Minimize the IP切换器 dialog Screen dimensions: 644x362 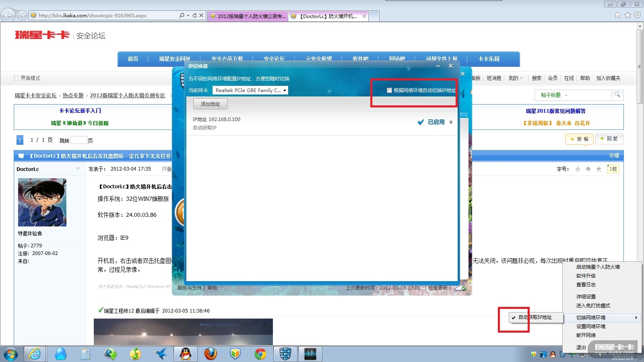click(x=438, y=66)
